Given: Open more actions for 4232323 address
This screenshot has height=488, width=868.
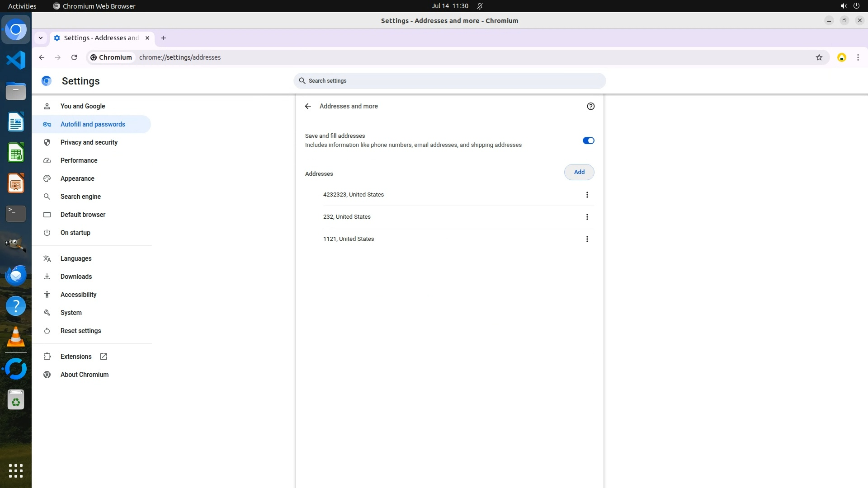Looking at the screenshot, I should click(x=587, y=195).
